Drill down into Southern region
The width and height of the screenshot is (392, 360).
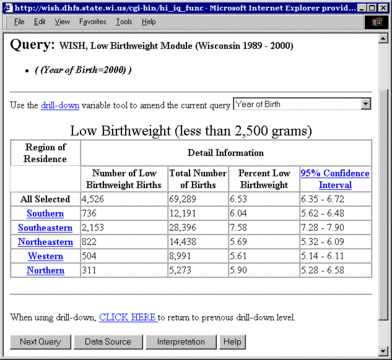[x=45, y=213]
